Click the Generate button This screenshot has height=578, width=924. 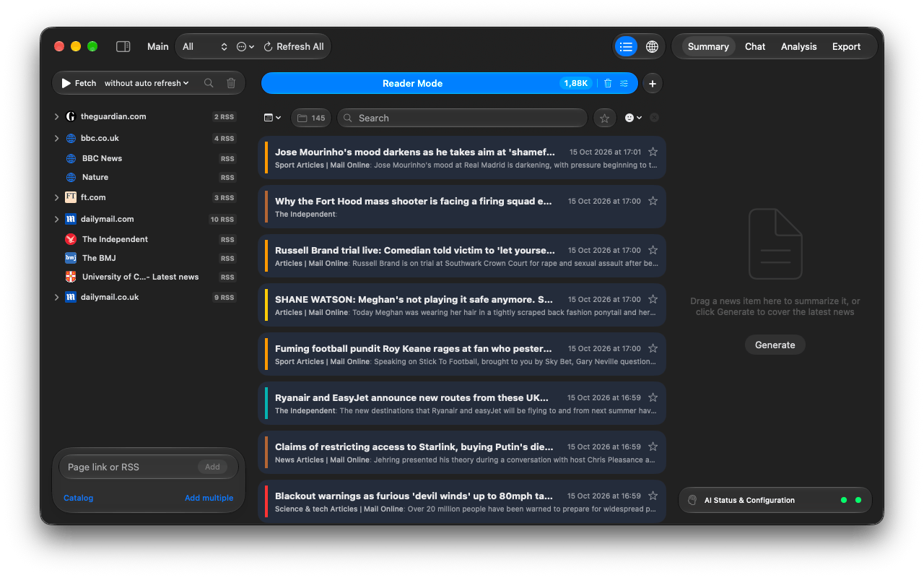pyautogui.click(x=775, y=345)
